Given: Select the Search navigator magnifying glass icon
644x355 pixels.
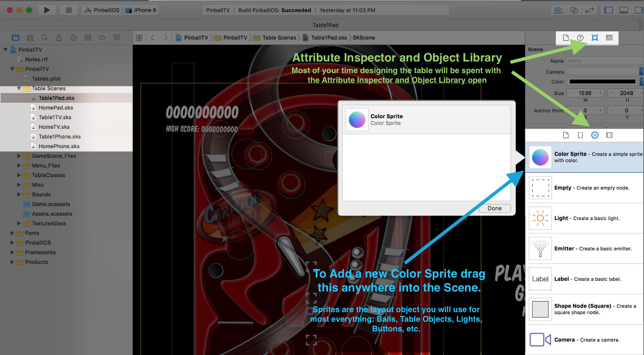Looking at the screenshot, I should pos(44,38).
